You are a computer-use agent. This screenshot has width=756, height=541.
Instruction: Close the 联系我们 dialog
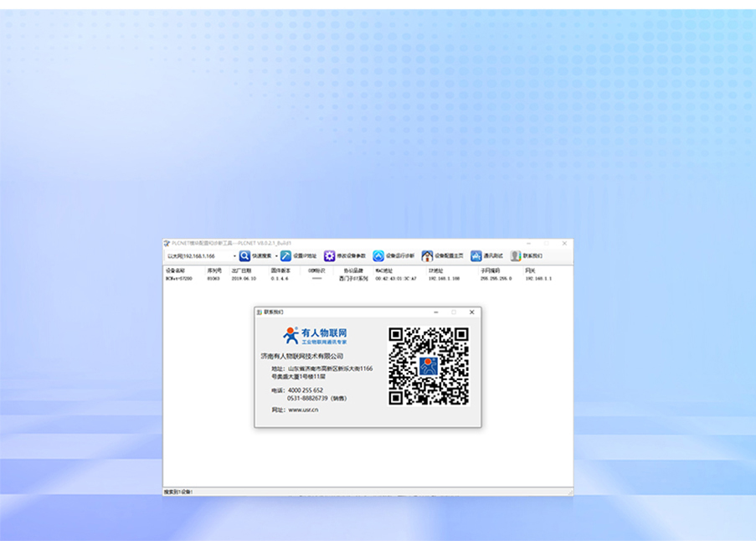471,312
